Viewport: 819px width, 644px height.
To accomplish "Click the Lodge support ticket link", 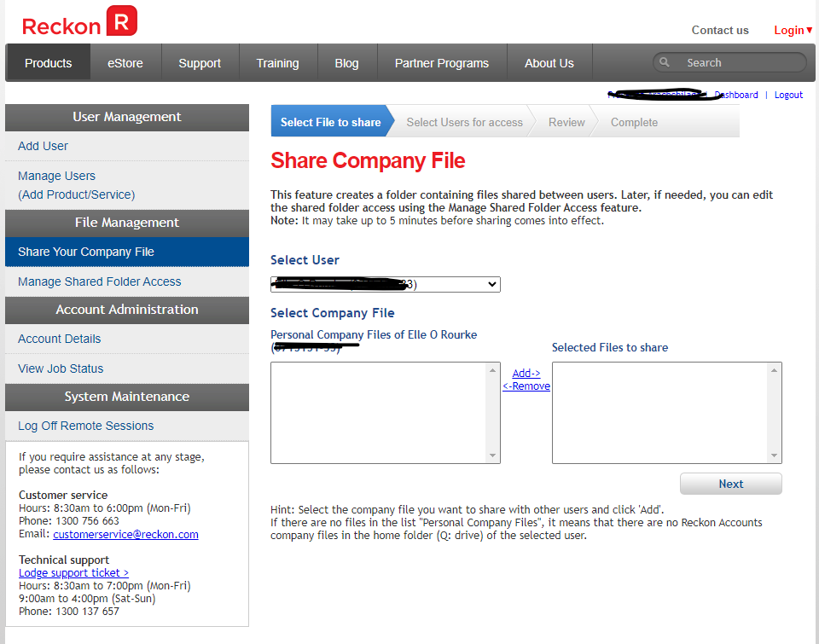I will (x=73, y=573).
